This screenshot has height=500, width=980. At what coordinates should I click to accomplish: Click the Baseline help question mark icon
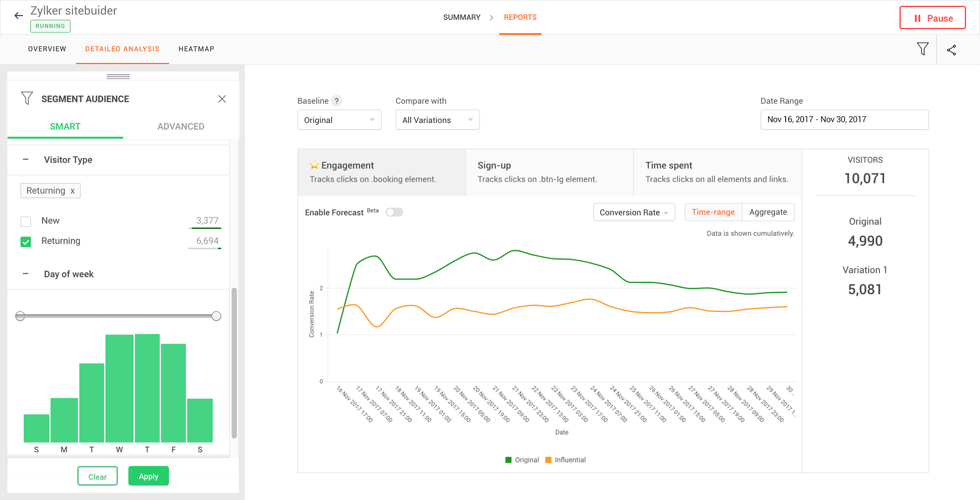click(337, 100)
